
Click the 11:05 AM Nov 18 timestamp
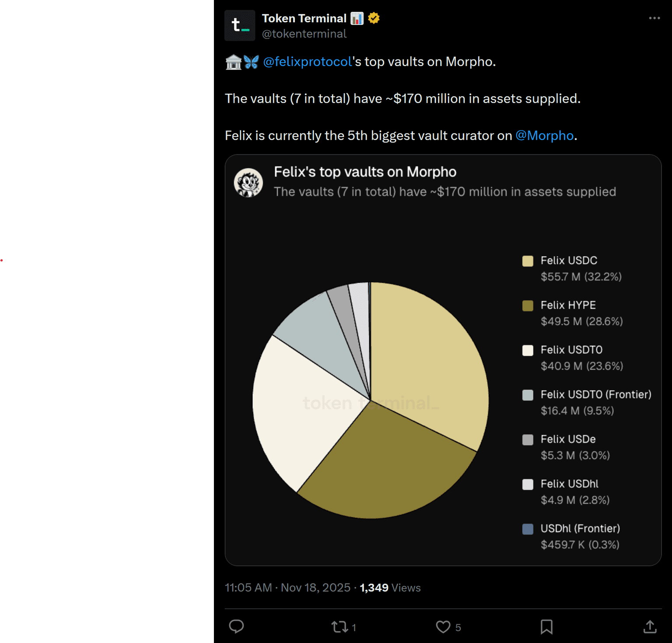pyautogui.click(x=287, y=587)
